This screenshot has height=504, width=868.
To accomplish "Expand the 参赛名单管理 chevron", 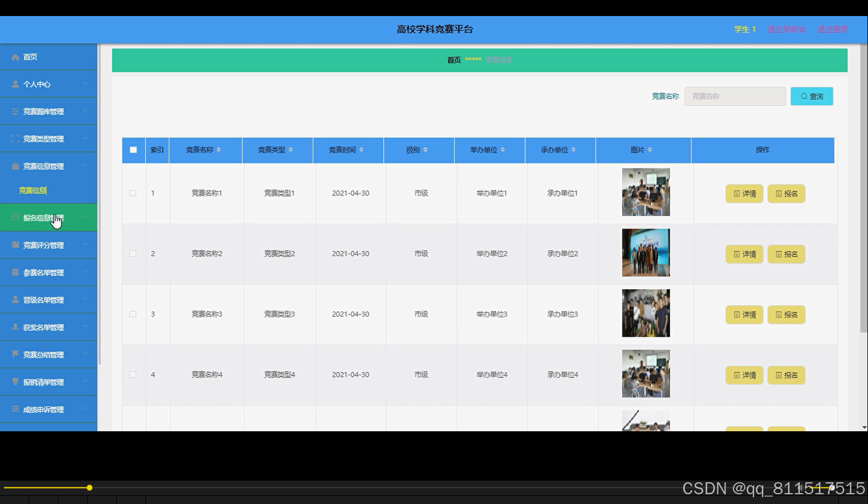I will [85, 273].
